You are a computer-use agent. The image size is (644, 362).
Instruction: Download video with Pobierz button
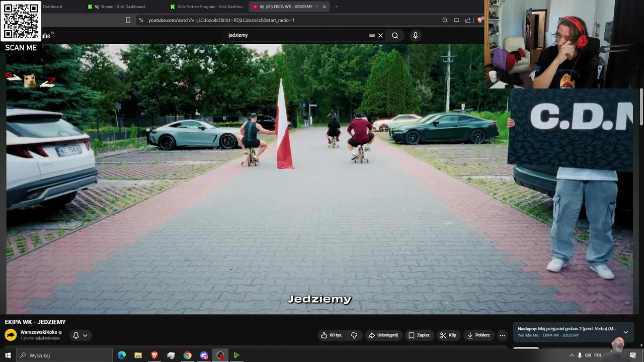point(478,335)
